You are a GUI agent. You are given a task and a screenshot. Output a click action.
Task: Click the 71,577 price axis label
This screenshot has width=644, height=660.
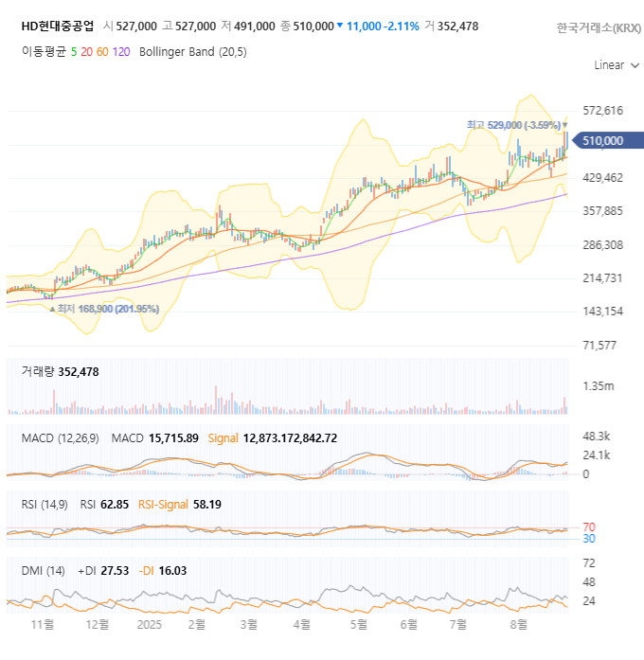pos(599,346)
